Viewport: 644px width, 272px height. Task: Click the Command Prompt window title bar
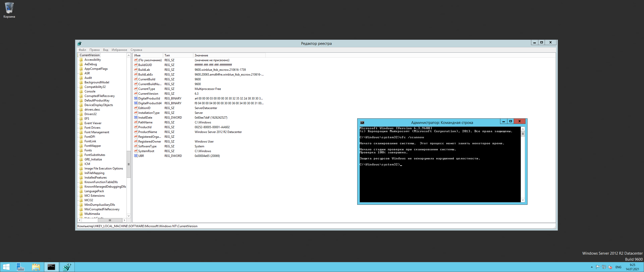442,123
